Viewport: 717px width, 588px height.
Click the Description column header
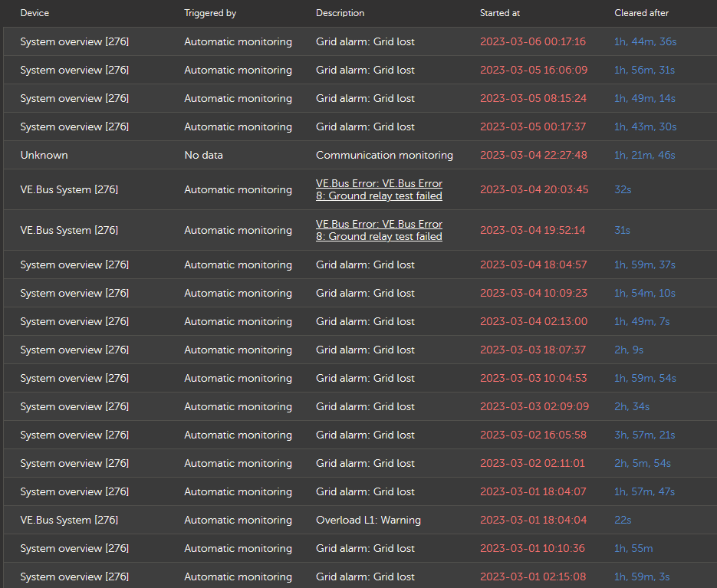pyautogui.click(x=340, y=13)
